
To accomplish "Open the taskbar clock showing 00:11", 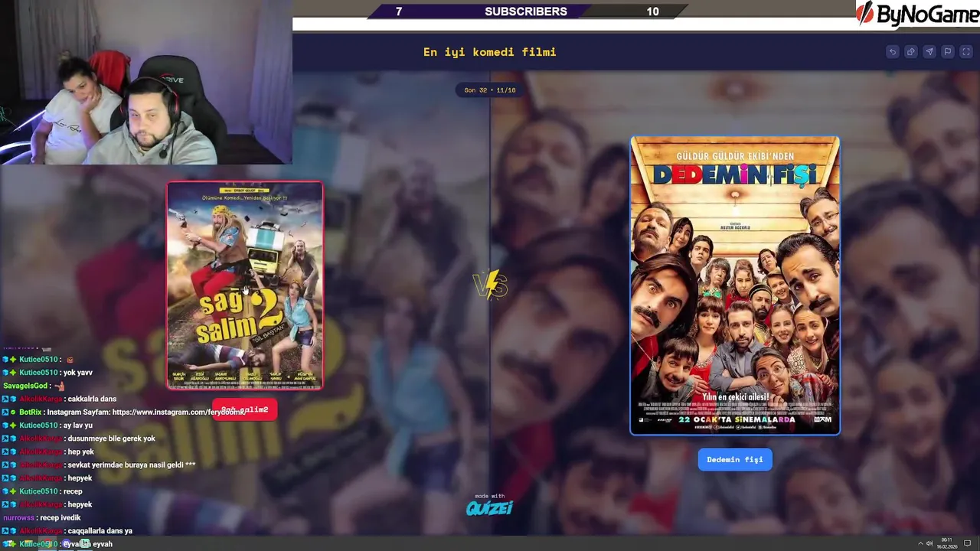I will coord(947,543).
